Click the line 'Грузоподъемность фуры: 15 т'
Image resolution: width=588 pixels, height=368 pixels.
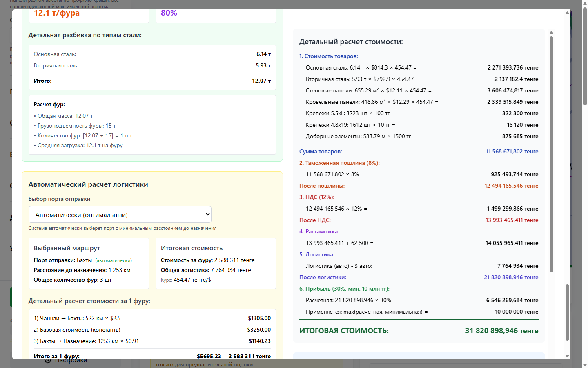coord(75,126)
